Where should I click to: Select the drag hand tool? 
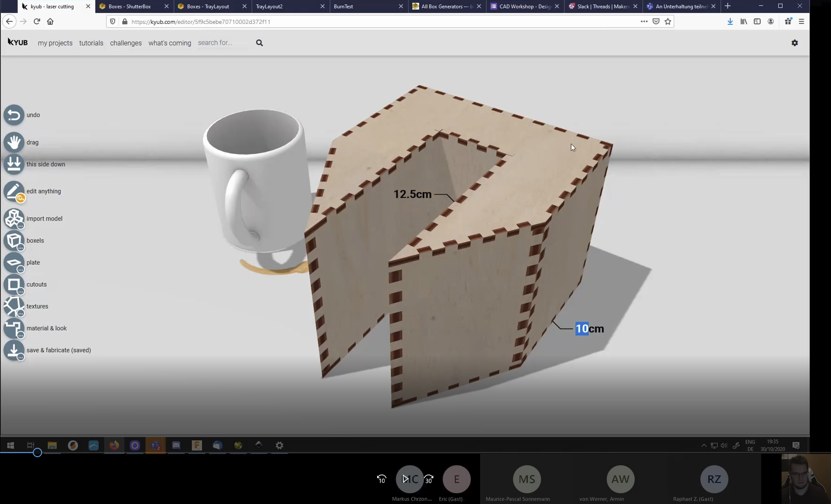tap(14, 142)
